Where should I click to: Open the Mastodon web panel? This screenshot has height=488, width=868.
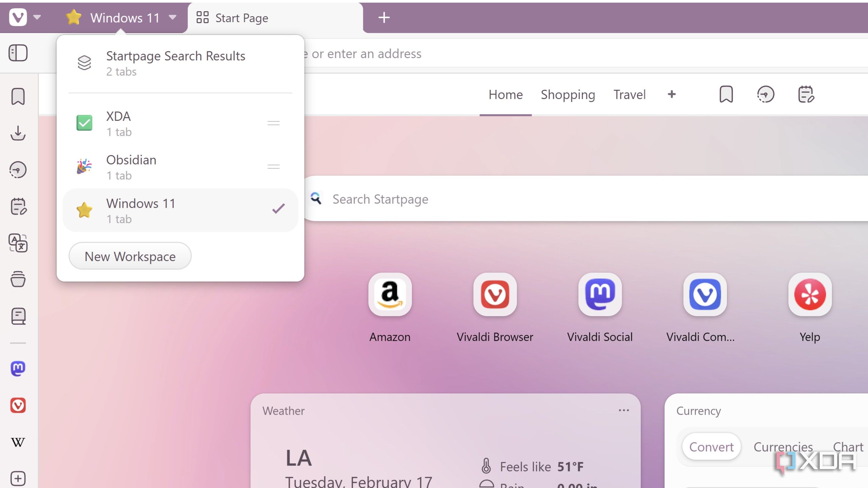coord(18,369)
